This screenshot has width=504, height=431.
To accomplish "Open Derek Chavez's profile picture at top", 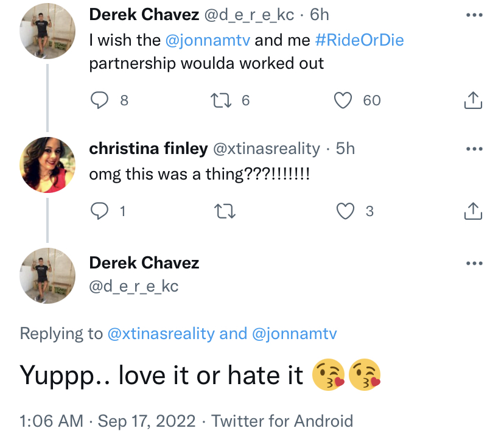I will click(47, 31).
